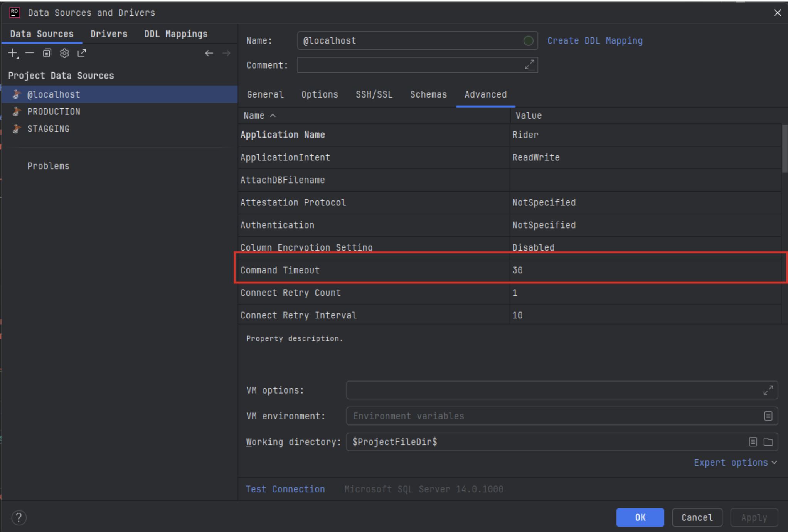Screen dimensions: 788x532
Task: Click the Rider RD logo icon
Action: click(15, 12)
